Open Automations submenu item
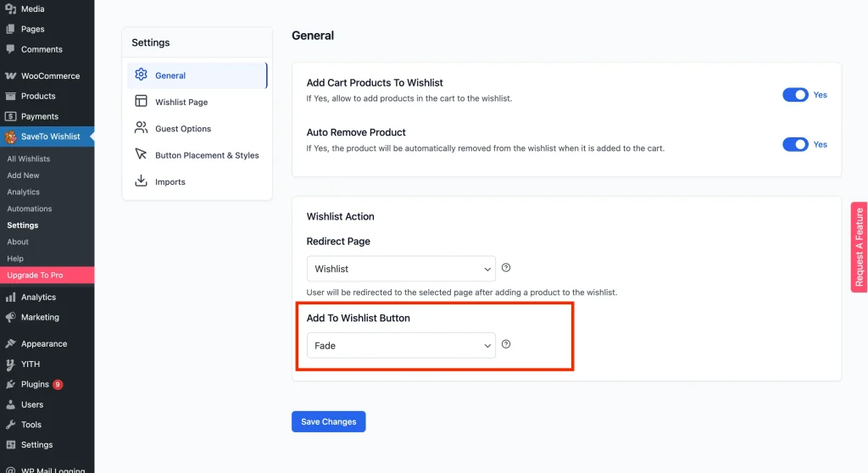 30,209
